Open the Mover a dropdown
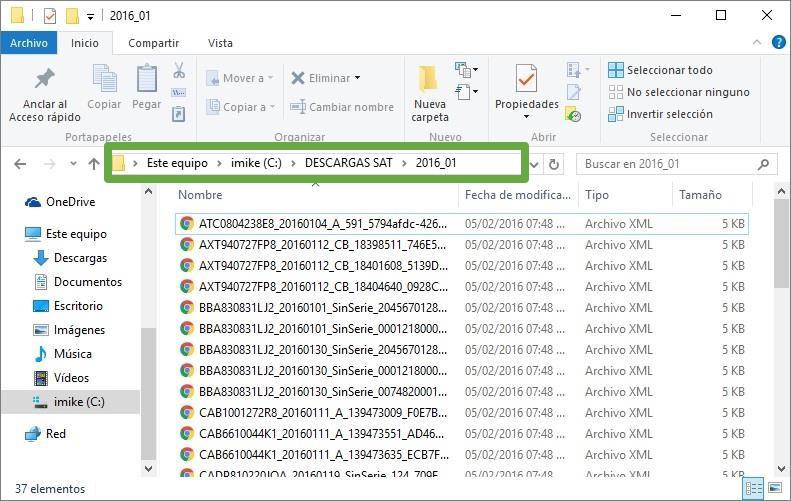 pos(240,78)
